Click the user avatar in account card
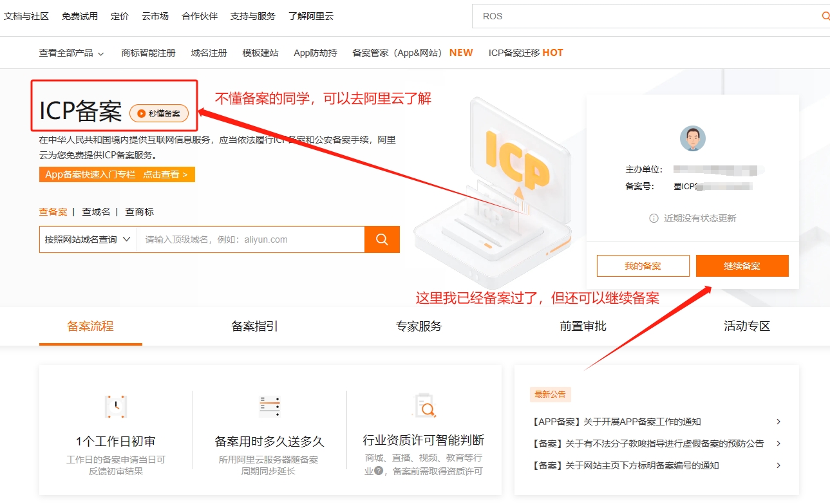Screen dimensions: 830x504 point(693,138)
